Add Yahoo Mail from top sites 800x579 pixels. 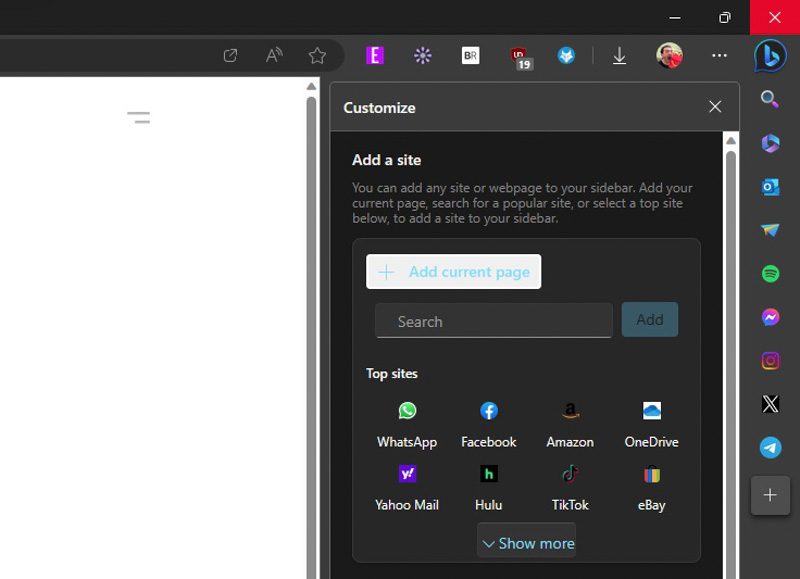coord(407,488)
